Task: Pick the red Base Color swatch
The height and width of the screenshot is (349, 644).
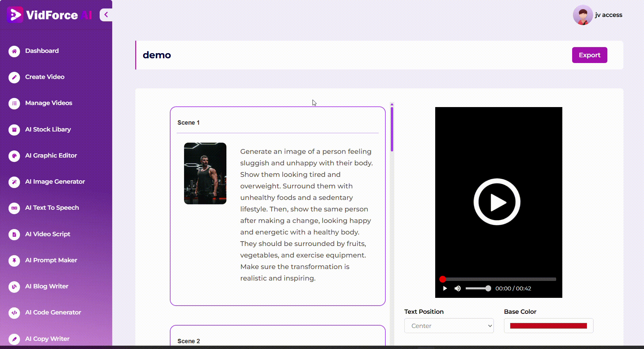Action: tap(548, 326)
